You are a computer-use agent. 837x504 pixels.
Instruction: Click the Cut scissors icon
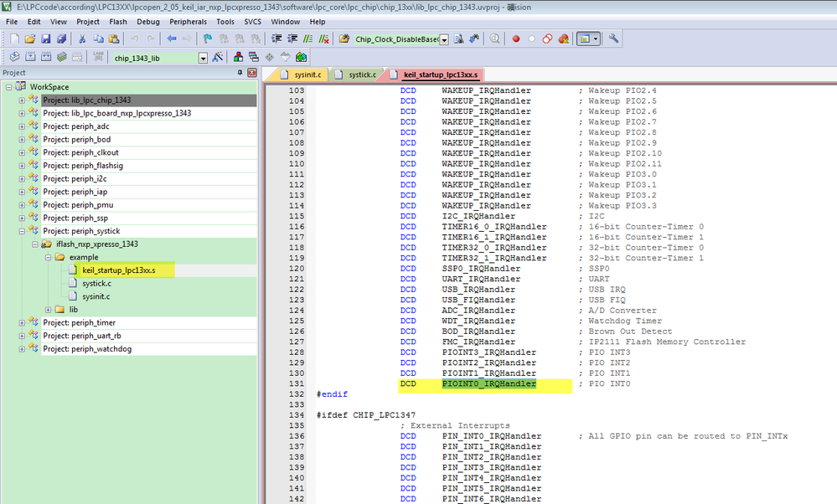click(x=82, y=39)
